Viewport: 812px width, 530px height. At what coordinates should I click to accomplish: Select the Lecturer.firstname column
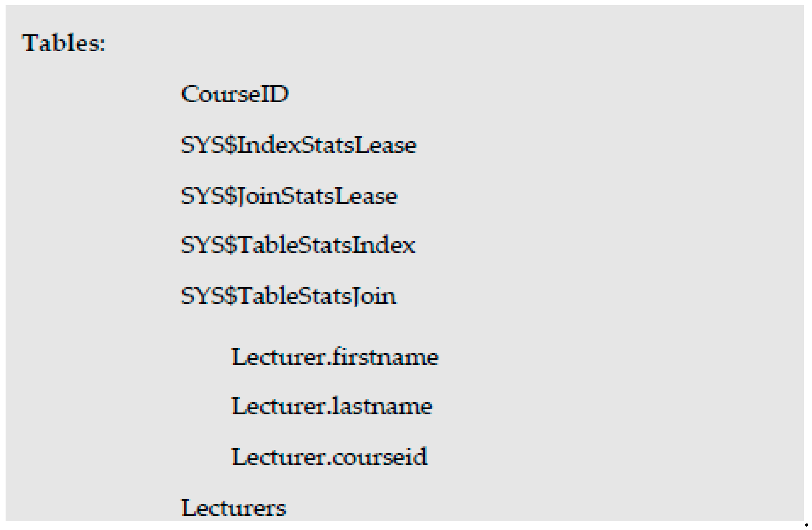pyautogui.click(x=335, y=357)
